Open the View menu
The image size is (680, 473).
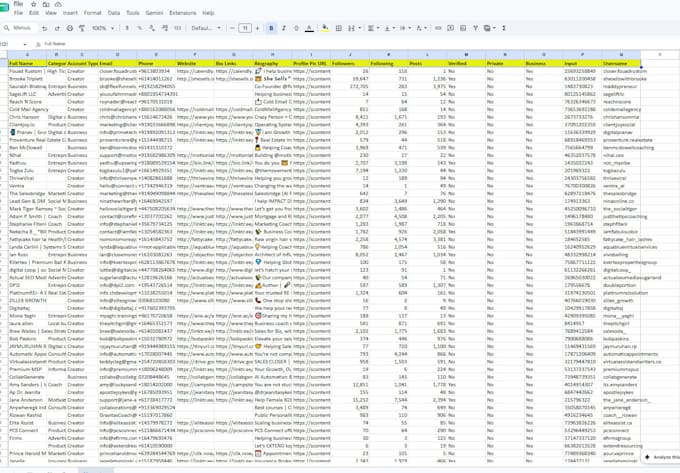(51, 13)
